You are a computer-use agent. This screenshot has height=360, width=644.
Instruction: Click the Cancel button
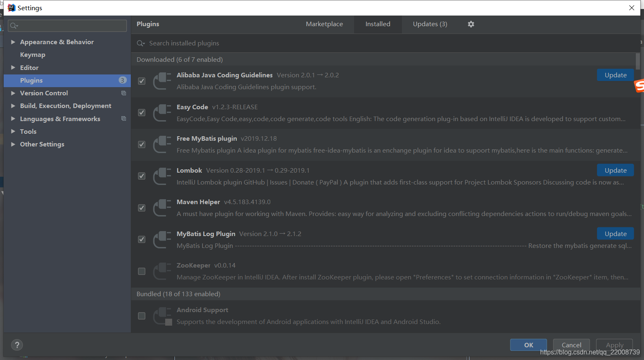tap(571, 345)
